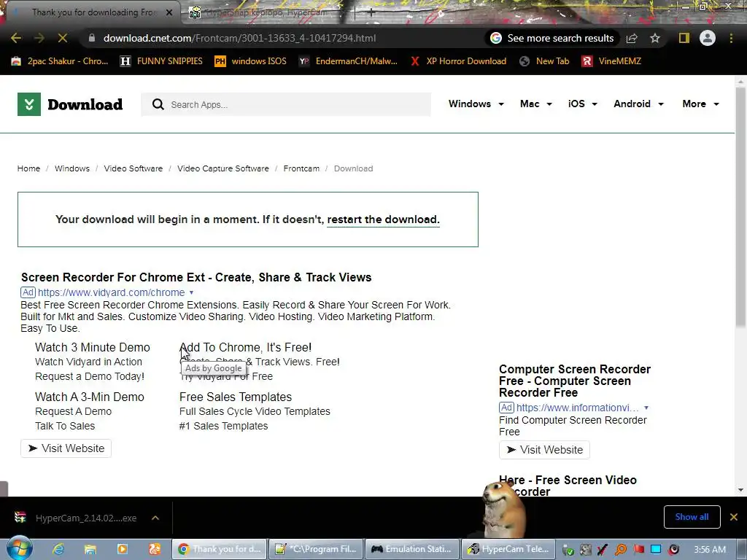Open Computer Screen Recorder Free ad title
This screenshot has width=747, height=560.
[x=575, y=381]
